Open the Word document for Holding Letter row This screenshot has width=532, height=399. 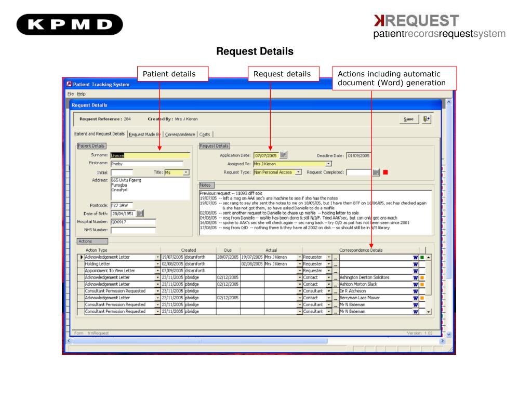click(416, 264)
